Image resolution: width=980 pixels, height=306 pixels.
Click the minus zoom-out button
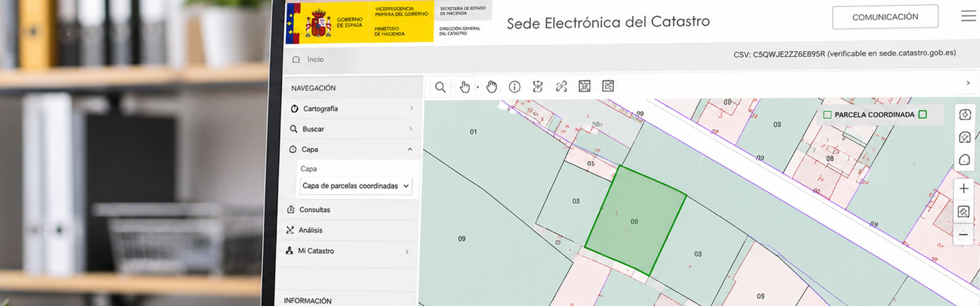pyautogui.click(x=963, y=235)
